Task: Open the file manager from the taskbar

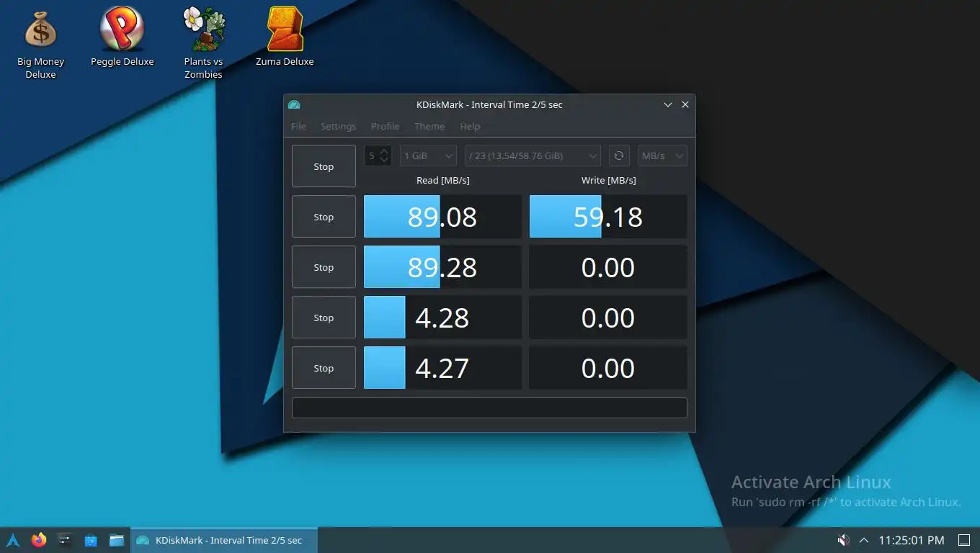Action: (117, 540)
